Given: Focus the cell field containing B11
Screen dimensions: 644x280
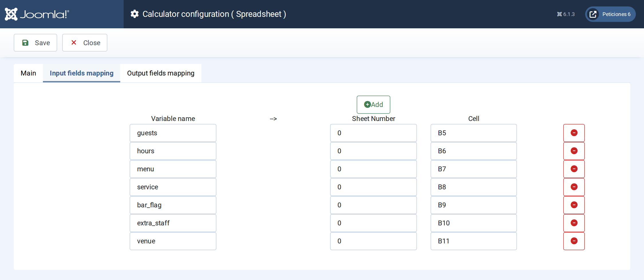Looking at the screenshot, I should [474, 241].
